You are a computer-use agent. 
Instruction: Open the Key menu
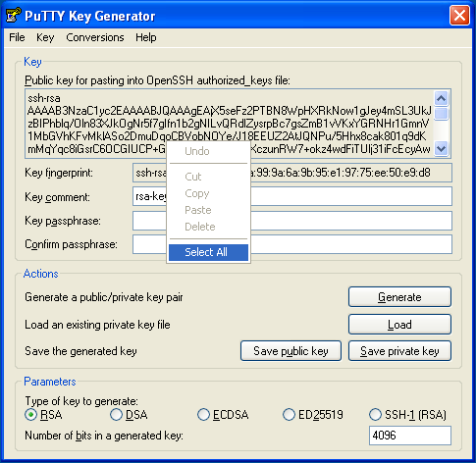(45, 37)
